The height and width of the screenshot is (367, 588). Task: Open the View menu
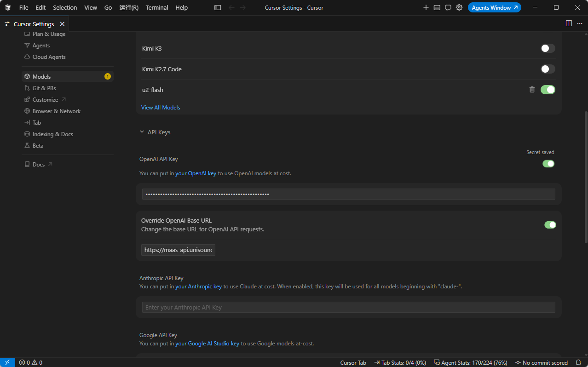[91, 8]
